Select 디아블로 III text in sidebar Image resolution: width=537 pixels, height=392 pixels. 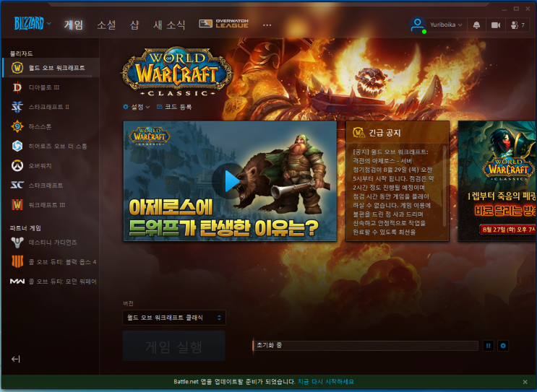tap(44, 87)
